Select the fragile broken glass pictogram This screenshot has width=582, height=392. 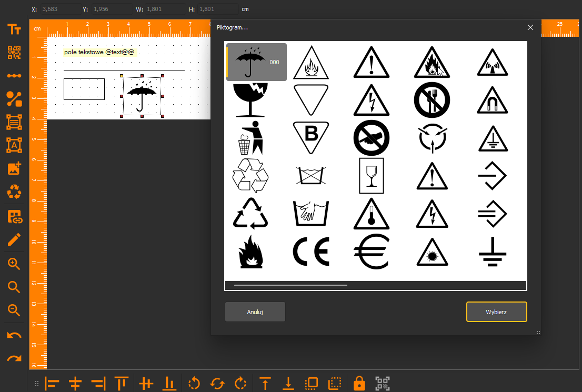[x=250, y=100]
